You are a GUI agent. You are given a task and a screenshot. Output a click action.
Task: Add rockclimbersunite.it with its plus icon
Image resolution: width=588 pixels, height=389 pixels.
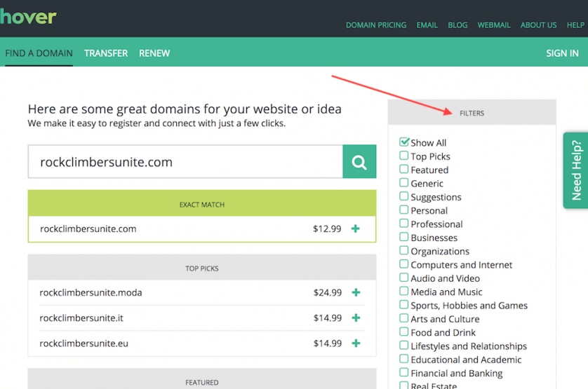tap(356, 318)
